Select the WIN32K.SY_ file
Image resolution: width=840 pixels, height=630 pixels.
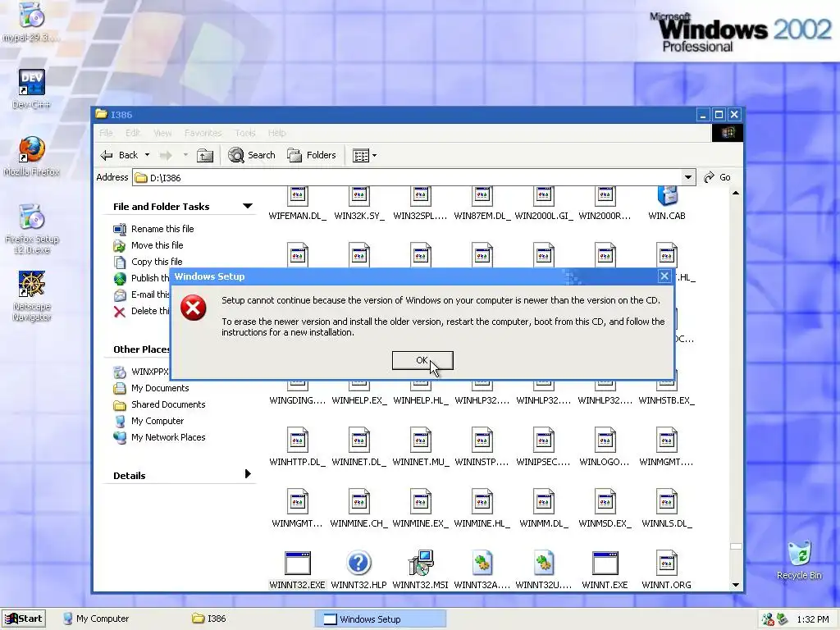pos(358,203)
